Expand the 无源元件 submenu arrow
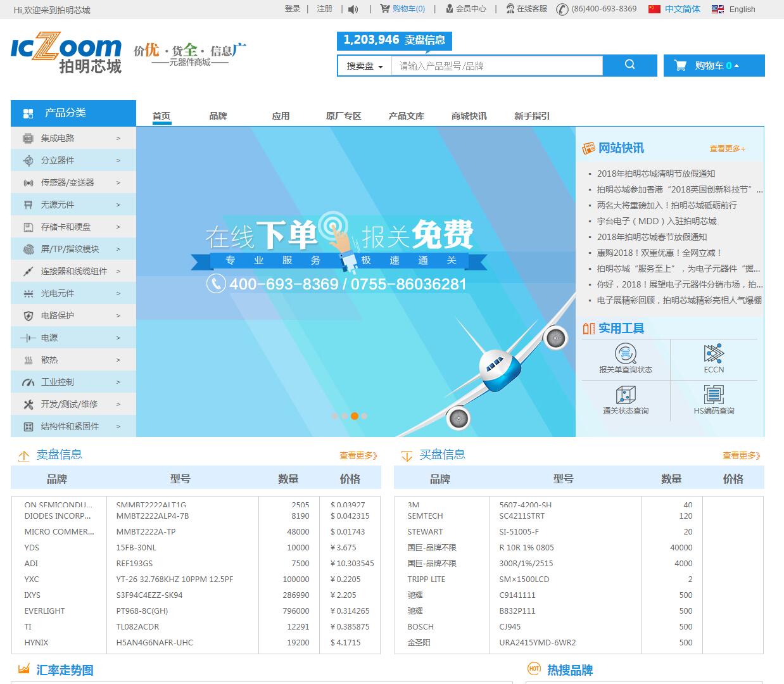The image size is (784, 684). [118, 205]
